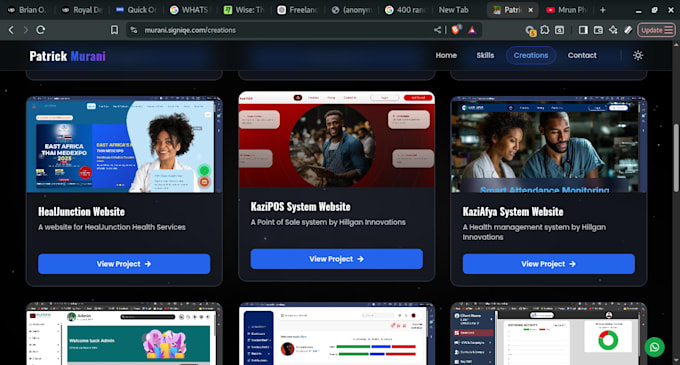Click the striped pill icon beside Update
Image resolution: width=680 pixels, height=365 pixels.
(x=628, y=30)
